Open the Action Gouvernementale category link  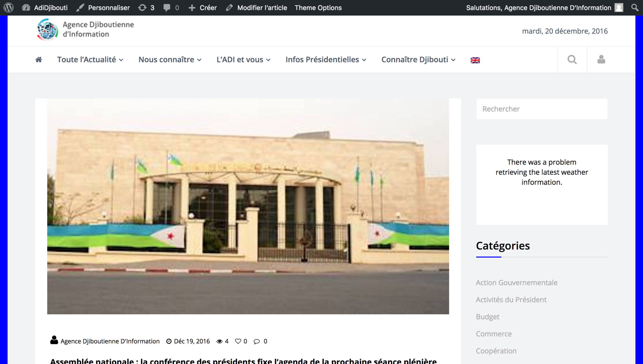click(x=516, y=283)
